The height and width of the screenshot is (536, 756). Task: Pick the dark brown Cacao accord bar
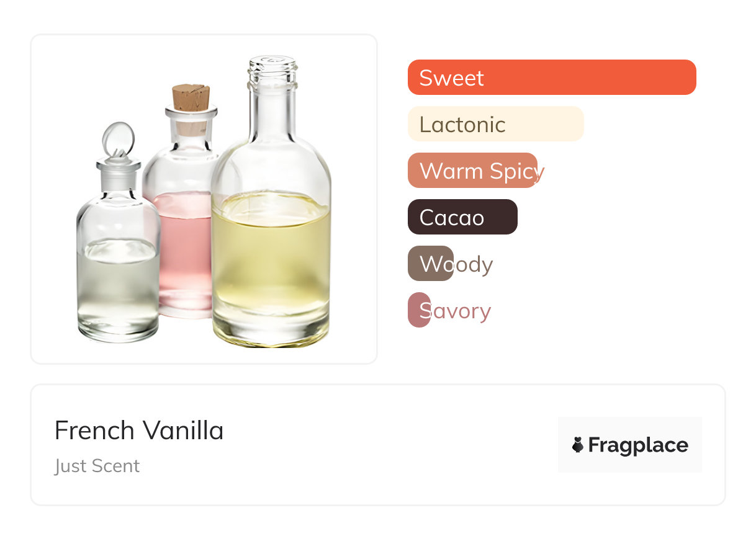coord(462,217)
